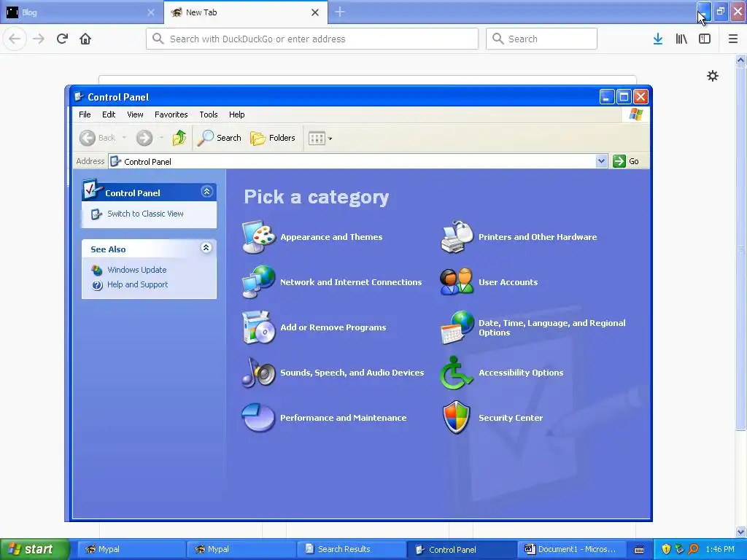Open the browser Library icon
Screen dimensions: 747x560
[681, 39]
